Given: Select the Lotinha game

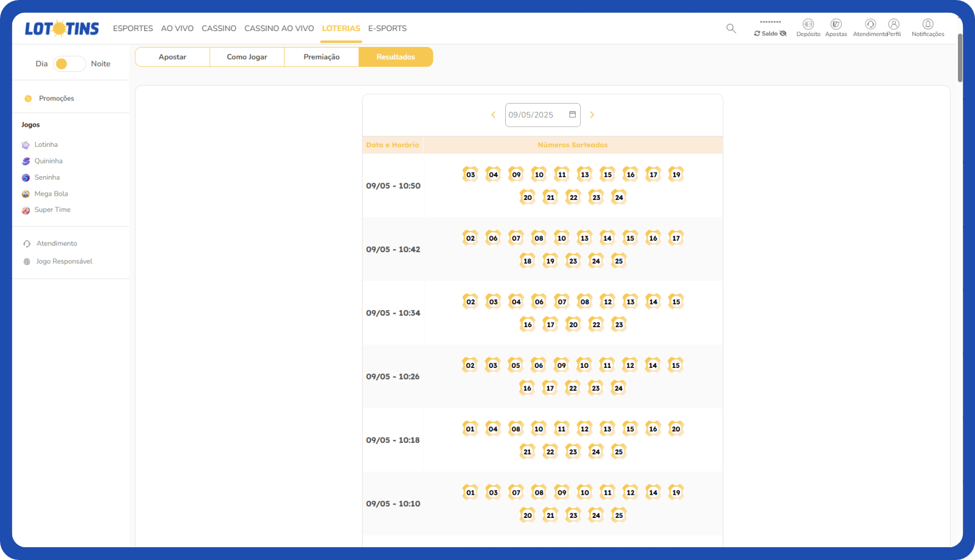Looking at the screenshot, I should [x=46, y=145].
